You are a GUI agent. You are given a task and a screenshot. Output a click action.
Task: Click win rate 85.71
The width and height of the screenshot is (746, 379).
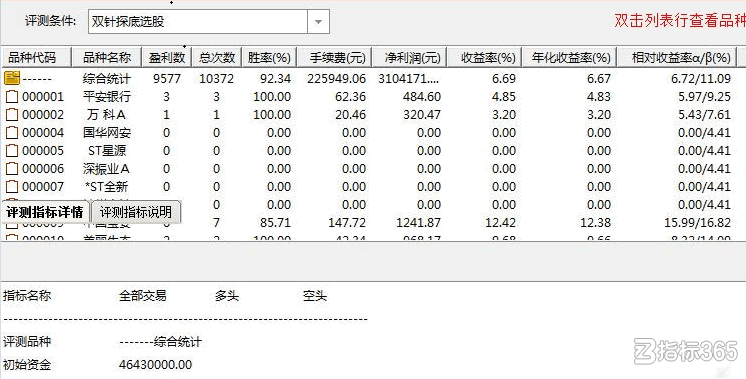click(x=275, y=223)
